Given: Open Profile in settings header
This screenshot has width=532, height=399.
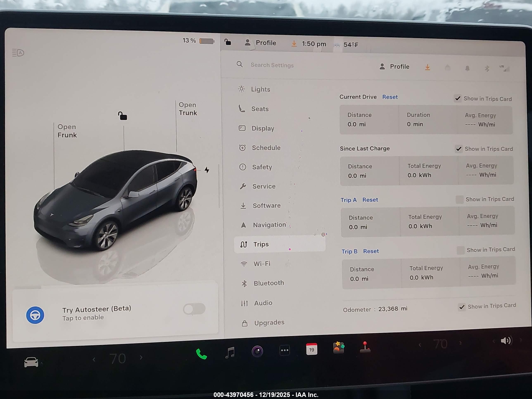Looking at the screenshot, I should tap(394, 66).
